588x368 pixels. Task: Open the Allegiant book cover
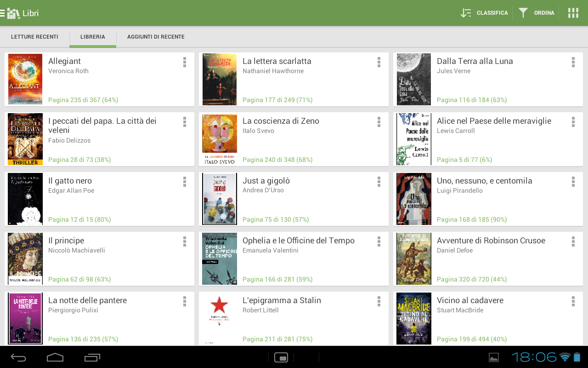(x=25, y=79)
